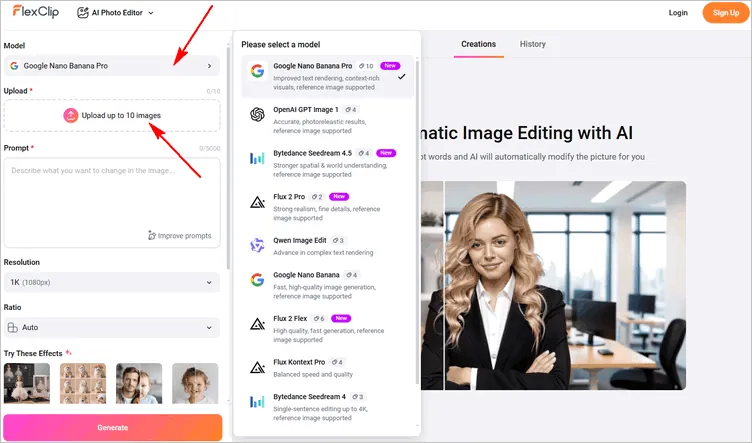Click the Flux logo beside Flux Kontext Pro
The width and height of the screenshot is (752, 443).
pyautogui.click(x=258, y=367)
